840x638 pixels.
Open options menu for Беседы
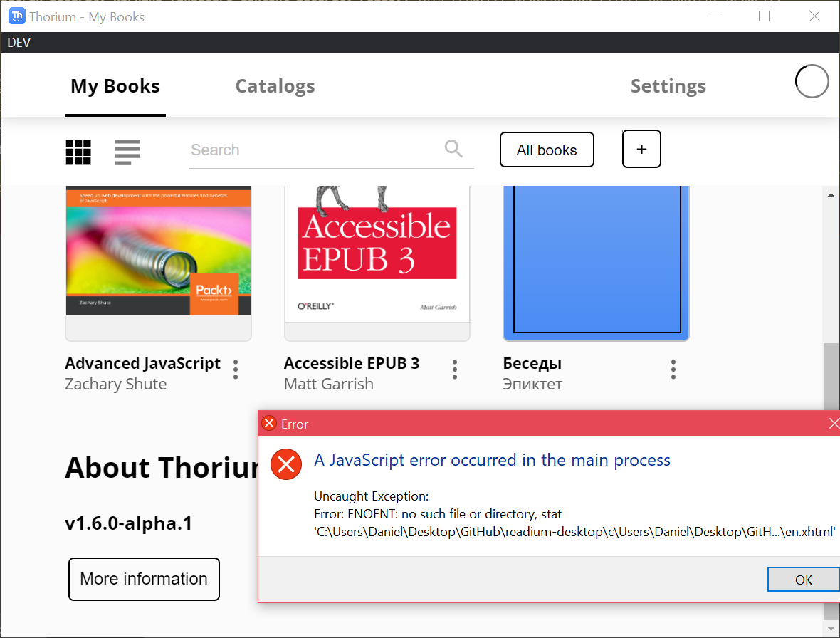click(673, 369)
